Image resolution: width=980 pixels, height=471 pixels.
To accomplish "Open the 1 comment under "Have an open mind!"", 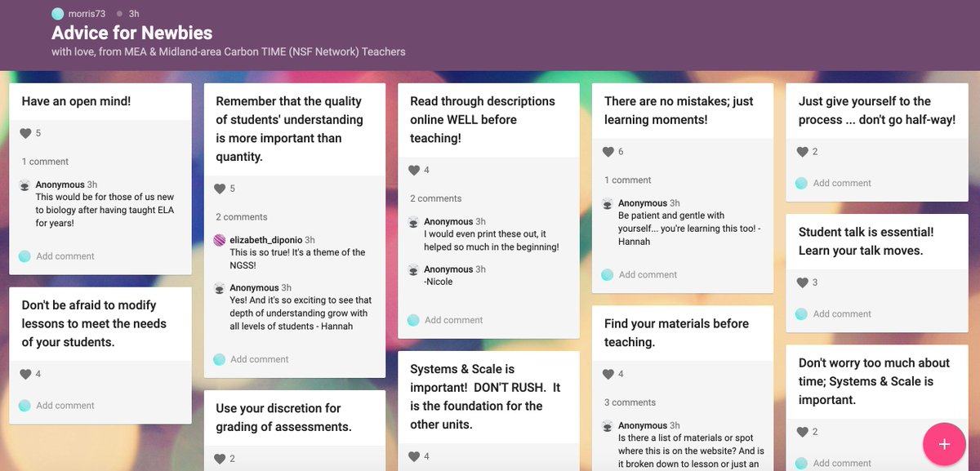I will point(44,161).
